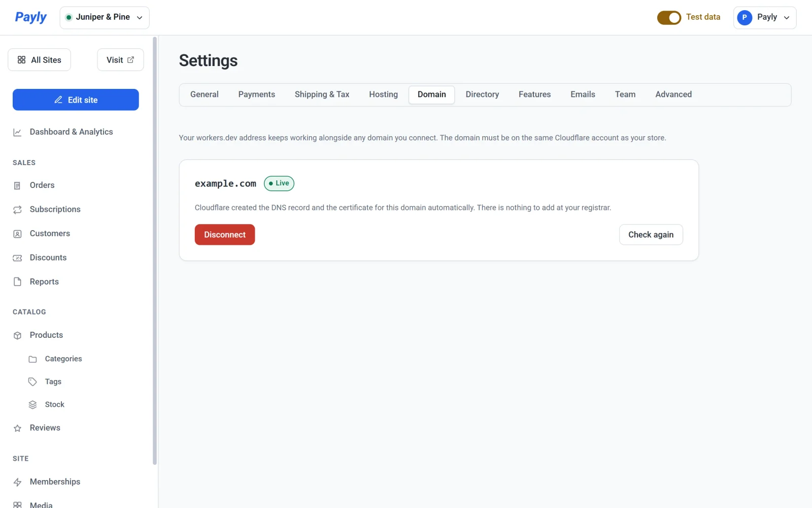Screen dimensions: 812x508
Task: Click the example.com domain name
Action: [225, 183]
